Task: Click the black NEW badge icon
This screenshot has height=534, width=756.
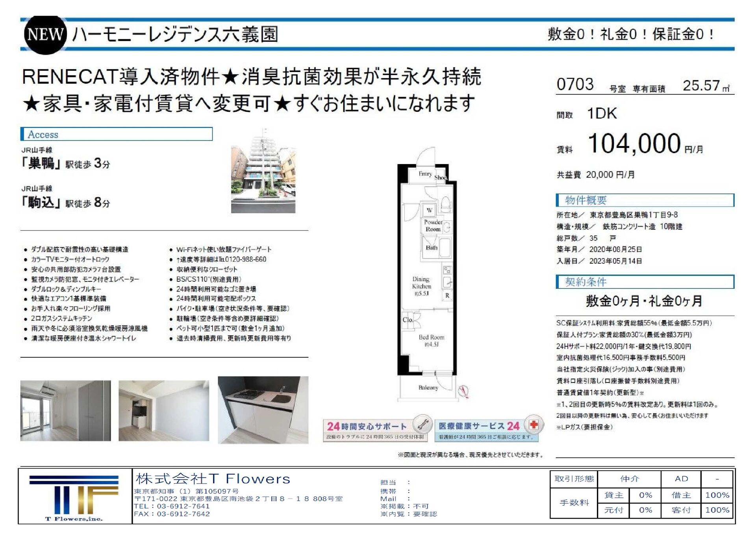Action: (x=45, y=35)
